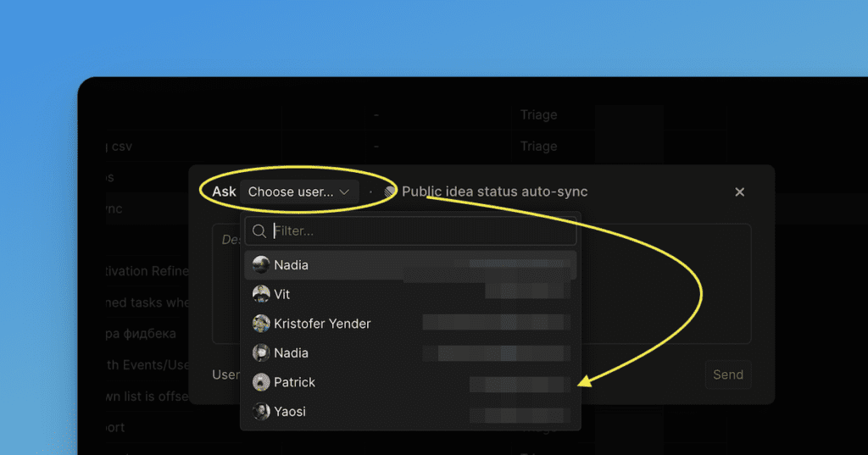Focus the Filter search field

[x=420, y=231]
